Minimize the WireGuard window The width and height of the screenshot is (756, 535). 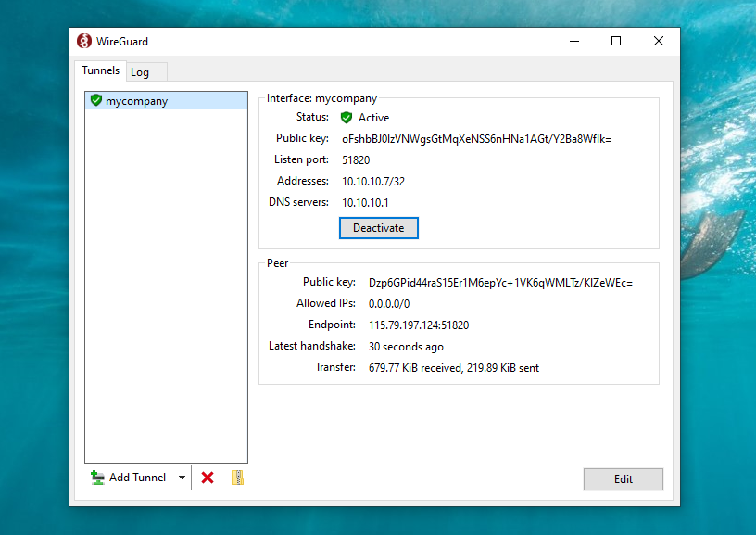click(574, 41)
